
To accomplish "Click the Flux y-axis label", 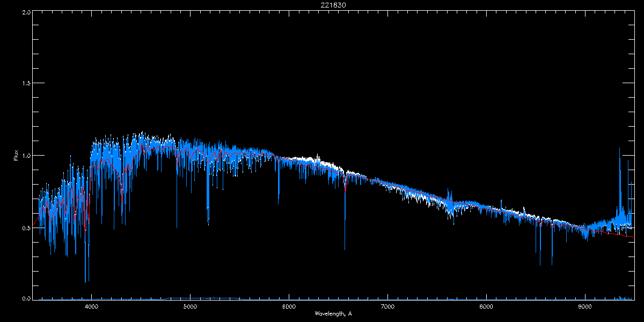I will point(16,155).
